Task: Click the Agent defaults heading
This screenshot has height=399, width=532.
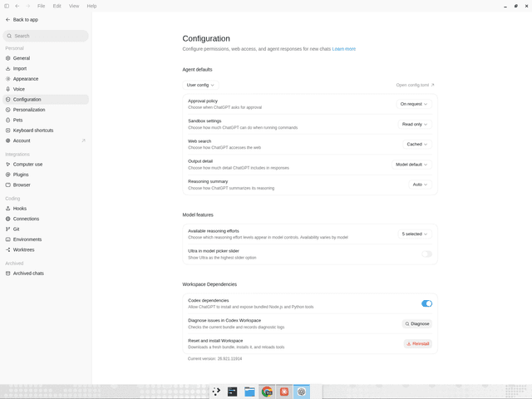Action: coord(197,70)
